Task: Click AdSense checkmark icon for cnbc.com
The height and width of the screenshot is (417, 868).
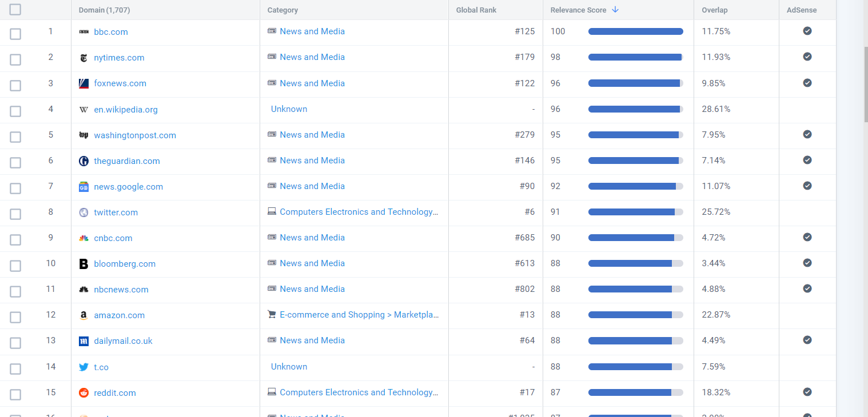Action: click(807, 237)
